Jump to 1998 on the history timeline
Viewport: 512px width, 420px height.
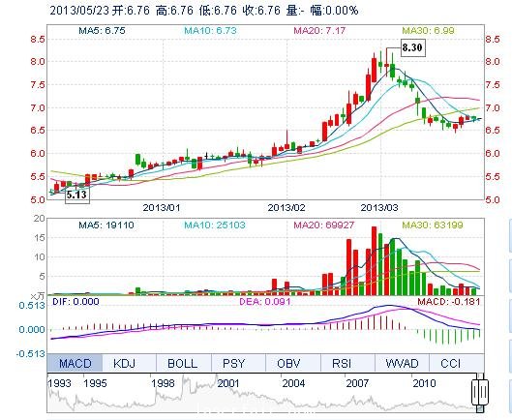click(163, 383)
